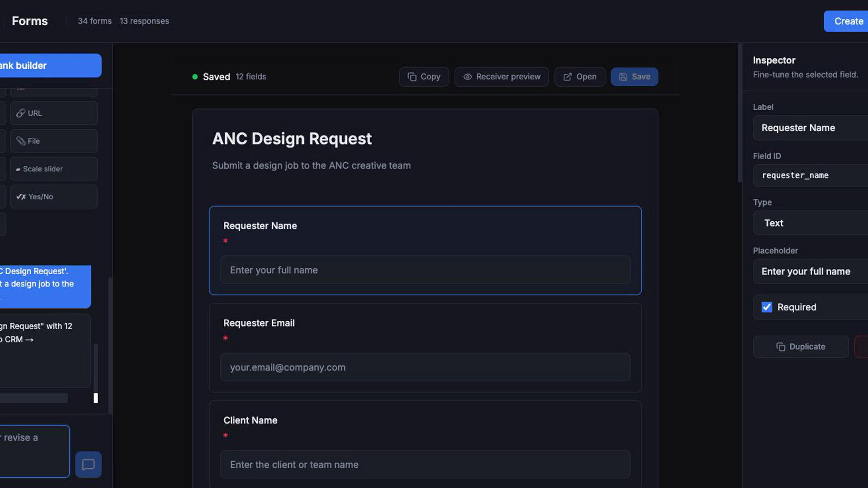Edit the Placeholder input in Inspector
The width and height of the screenshot is (868, 488).
[x=810, y=271]
